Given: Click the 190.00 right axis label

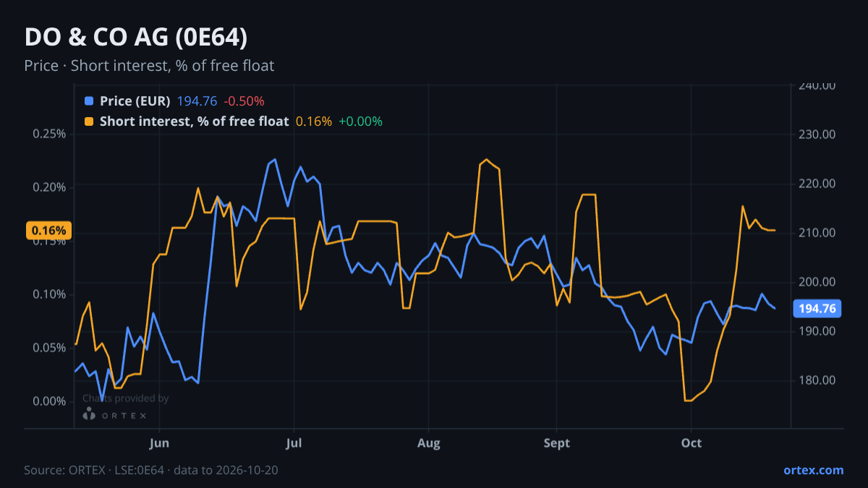Looking at the screenshot, I should [817, 331].
